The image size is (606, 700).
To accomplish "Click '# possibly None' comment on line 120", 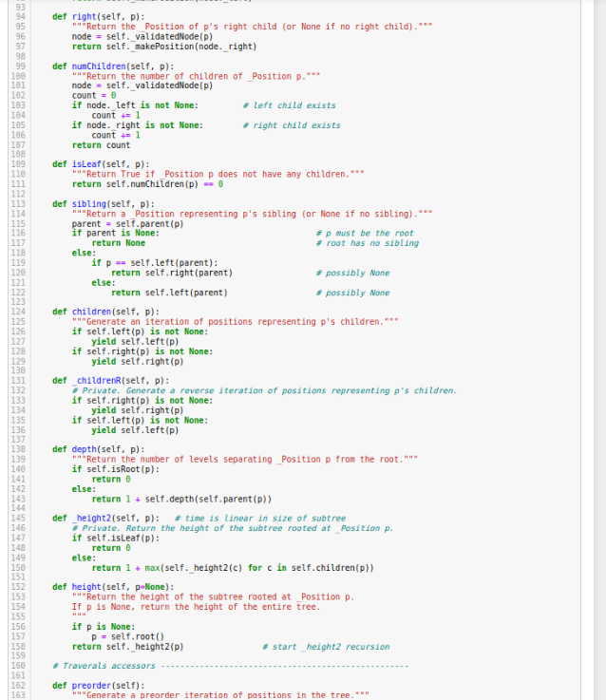I will [352, 274].
